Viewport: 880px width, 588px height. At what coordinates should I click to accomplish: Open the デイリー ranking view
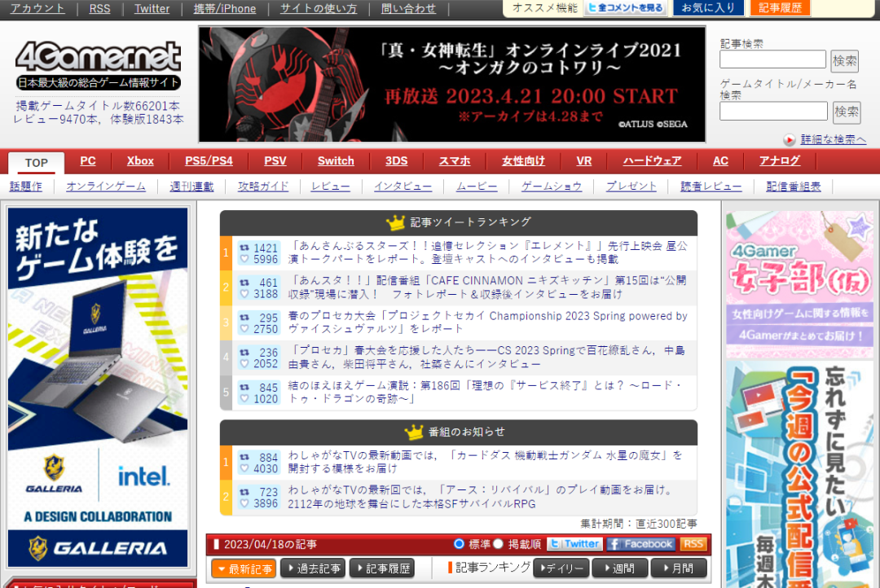(561, 568)
